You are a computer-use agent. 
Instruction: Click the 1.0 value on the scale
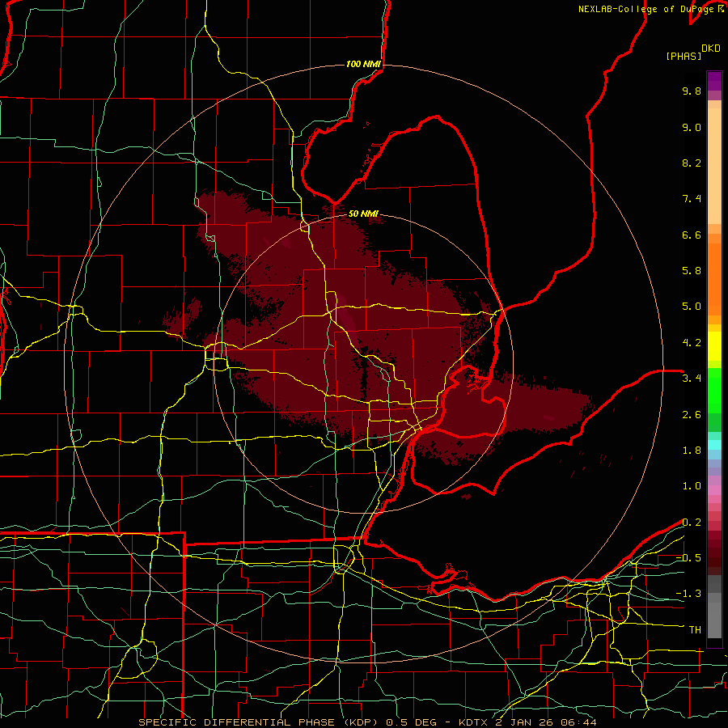pyautogui.click(x=692, y=486)
